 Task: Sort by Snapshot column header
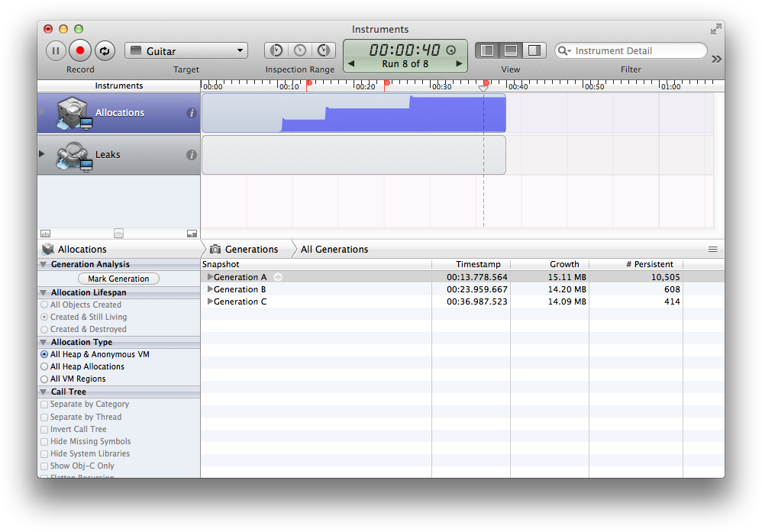pyautogui.click(x=316, y=264)
